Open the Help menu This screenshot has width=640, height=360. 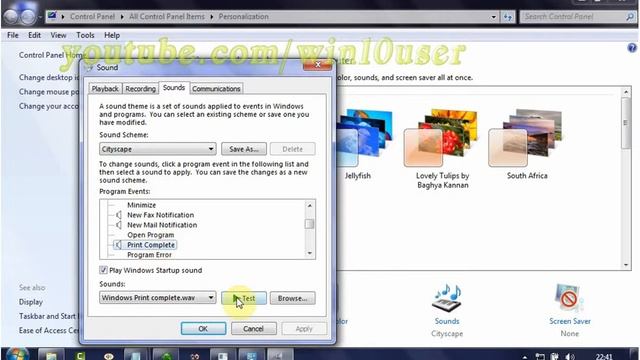click(112, 35)
